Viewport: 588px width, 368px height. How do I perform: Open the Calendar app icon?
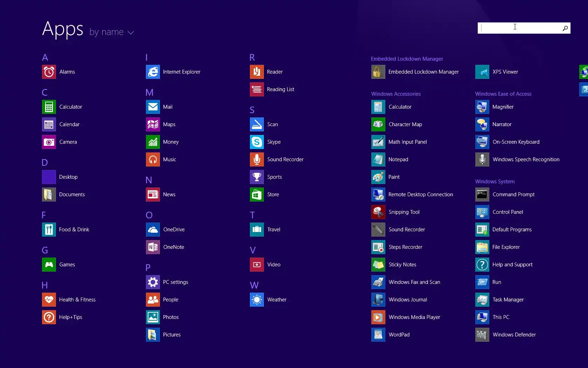click(49, 124)
